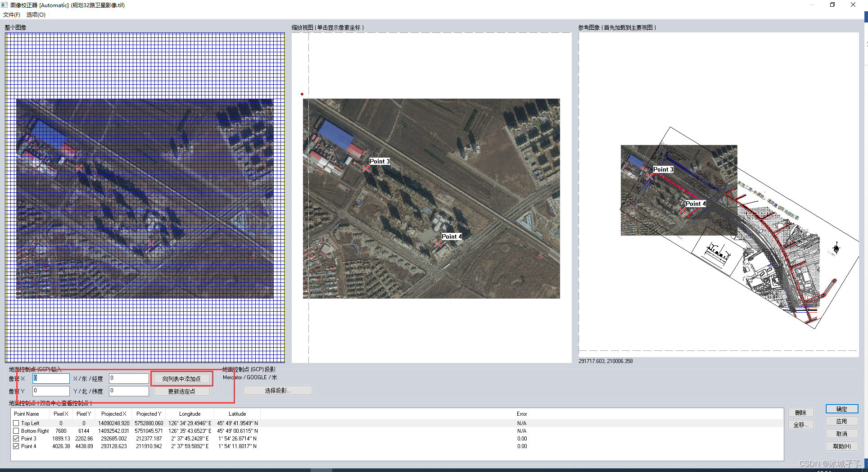Click the Point 4 marker on the reference image

coord(682,211)
